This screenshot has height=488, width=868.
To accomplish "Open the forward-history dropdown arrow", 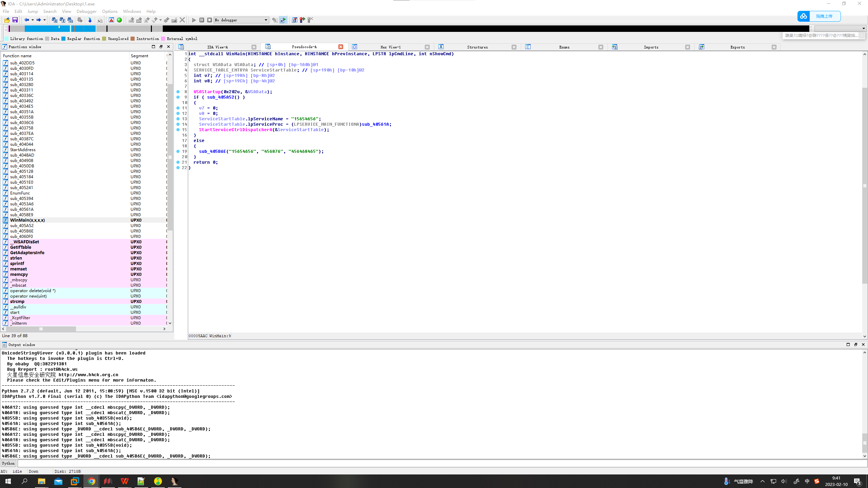I will coord(44,20).
